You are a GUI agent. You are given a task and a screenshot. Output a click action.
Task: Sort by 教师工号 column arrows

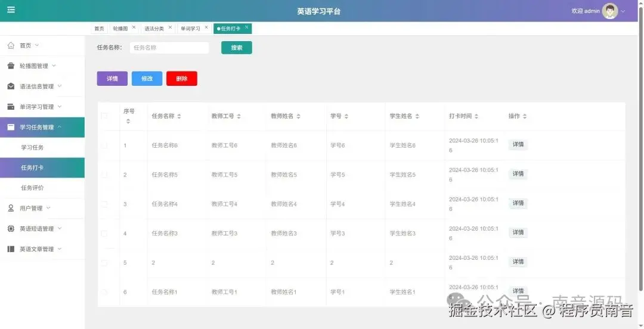pyautogui.click(x=239, y=116)
